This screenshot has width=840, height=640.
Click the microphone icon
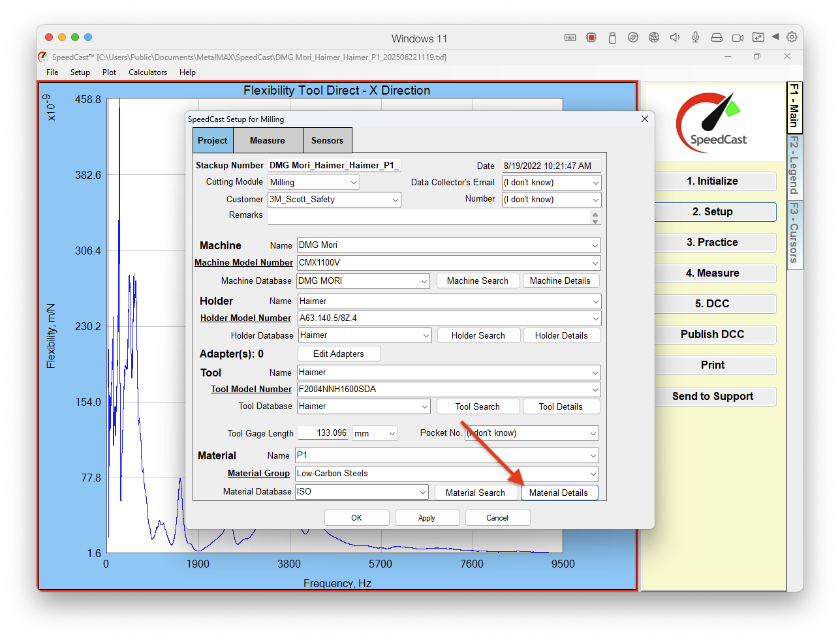696,38
